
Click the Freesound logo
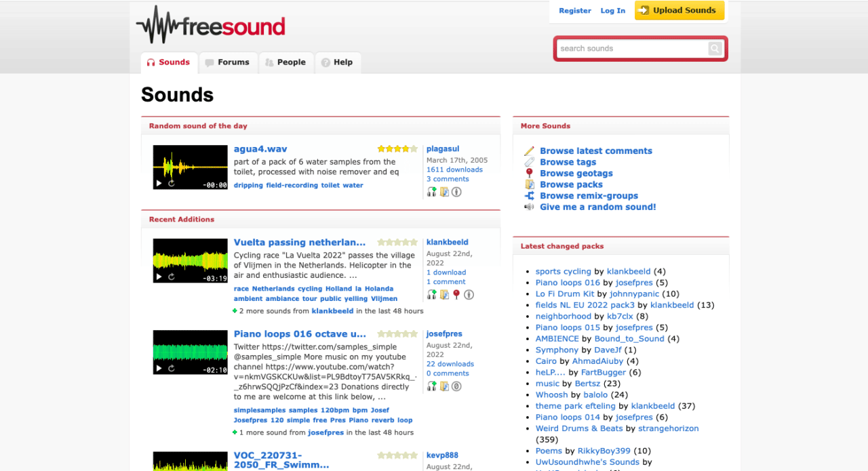210,26
